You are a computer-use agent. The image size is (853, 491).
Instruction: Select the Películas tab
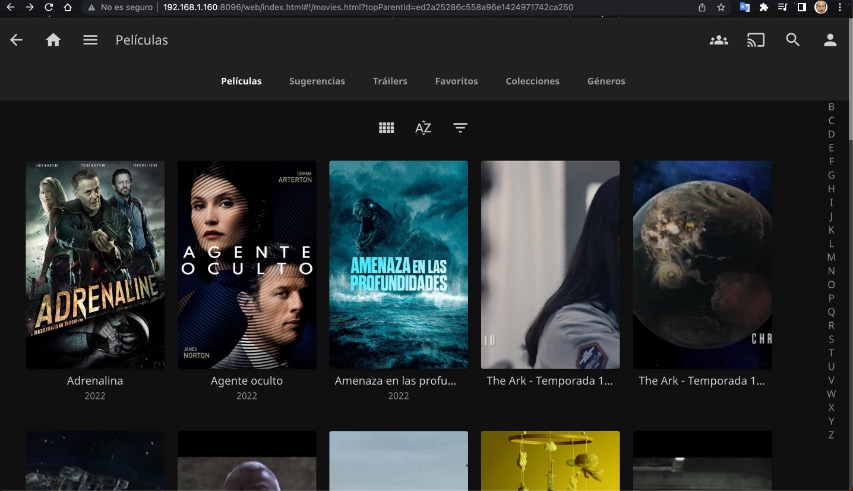pyautogui.click(x=241, y=81)
